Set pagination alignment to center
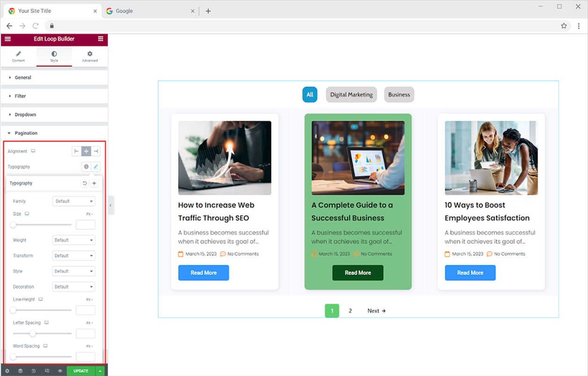Screen dimensions: 588x376 86,151
